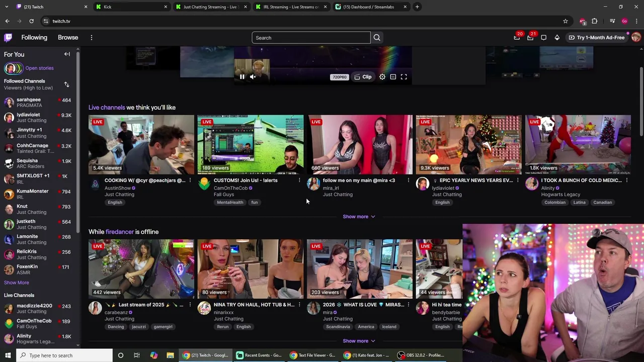Click the 720P60 quality badge
Image resolution: width=644 pixels, height=362 pixels.
click(x=340, y=77)
